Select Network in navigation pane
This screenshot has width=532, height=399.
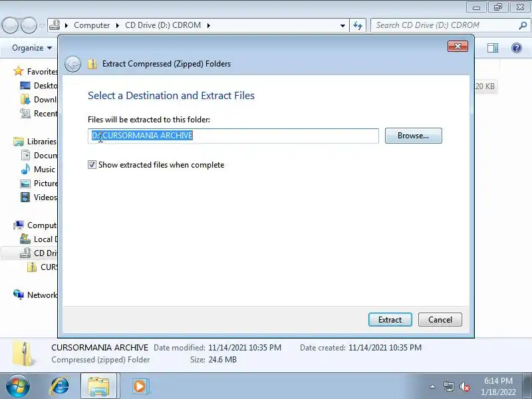pos(42,295)
